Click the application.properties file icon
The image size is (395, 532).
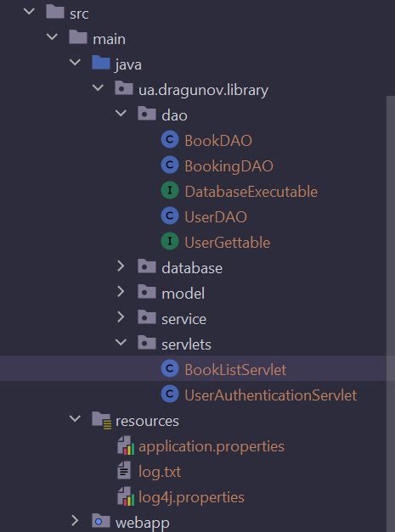[126, 445]
